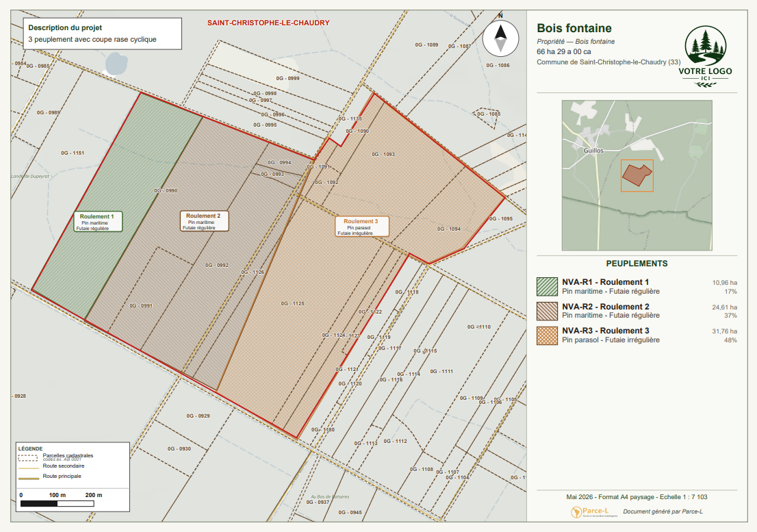
Task: Click parcel label 0G - 1095
Action: coord(501,218)
